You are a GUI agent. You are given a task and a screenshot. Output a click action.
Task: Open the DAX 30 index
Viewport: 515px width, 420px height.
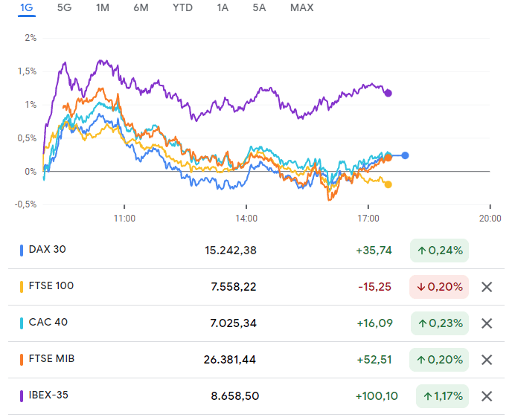[48, 249]
